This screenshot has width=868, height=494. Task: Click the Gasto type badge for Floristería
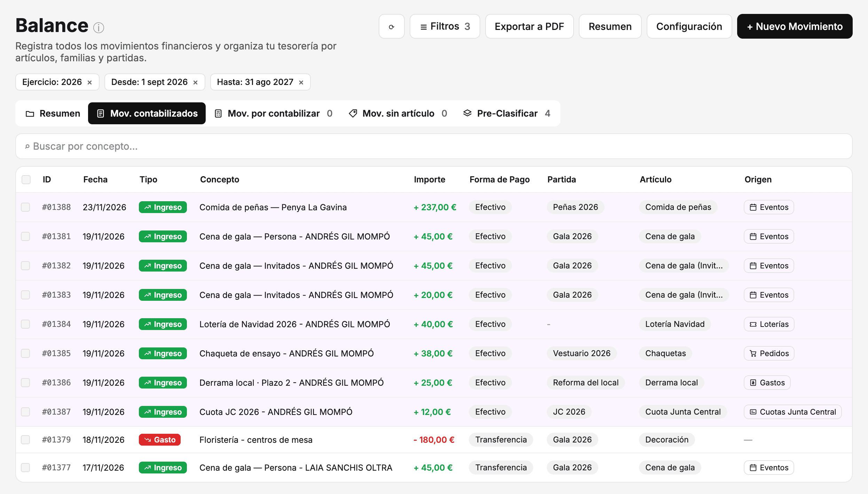click(x=160, y=440)
